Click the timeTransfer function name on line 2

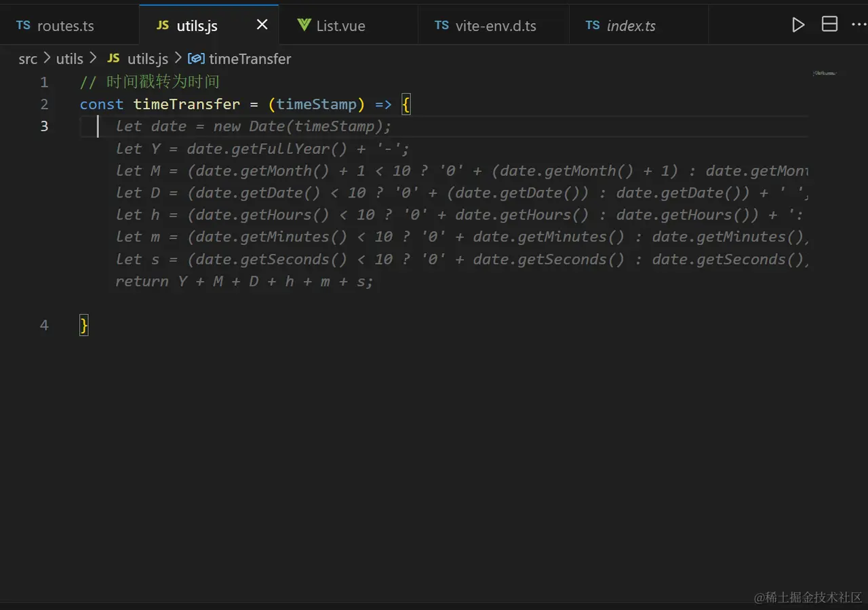tap(186, 104)
